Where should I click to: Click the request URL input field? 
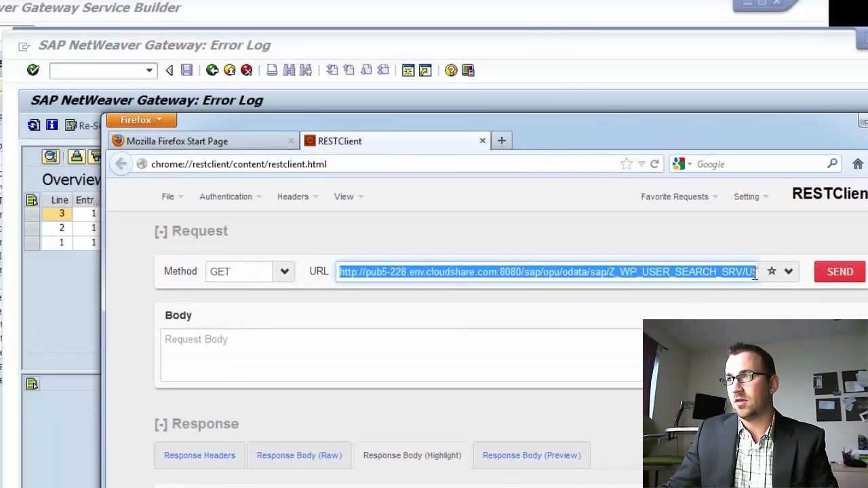pos(547,272)
